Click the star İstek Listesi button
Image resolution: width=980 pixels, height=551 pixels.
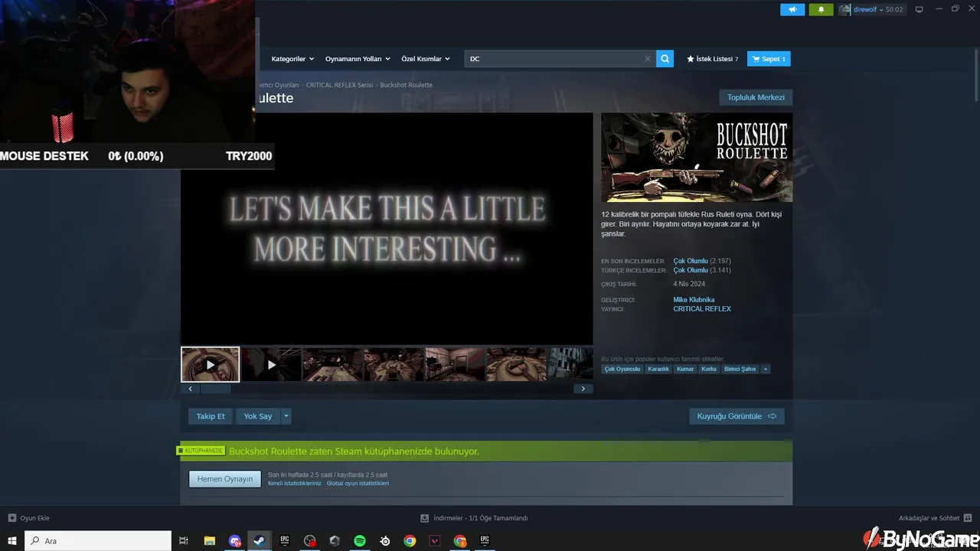(x=713, y=59)
